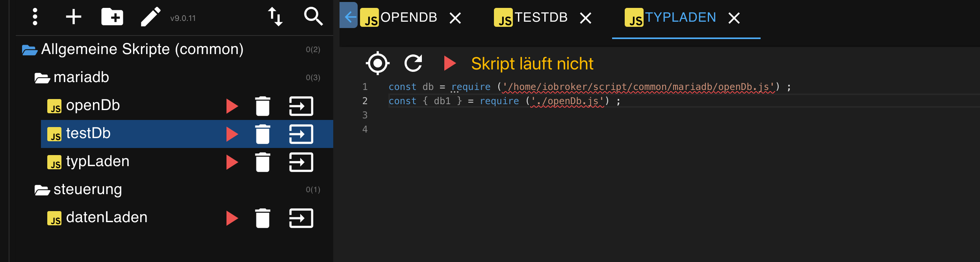Collapse the steuerung folder
The image size is (980, 262).
click(42, 190)
